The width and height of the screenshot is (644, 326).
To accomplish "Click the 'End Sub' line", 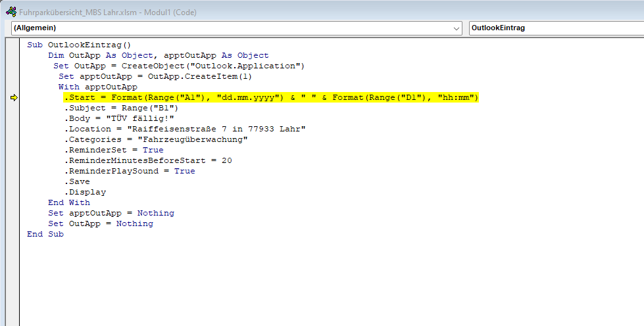I will 45,234.
